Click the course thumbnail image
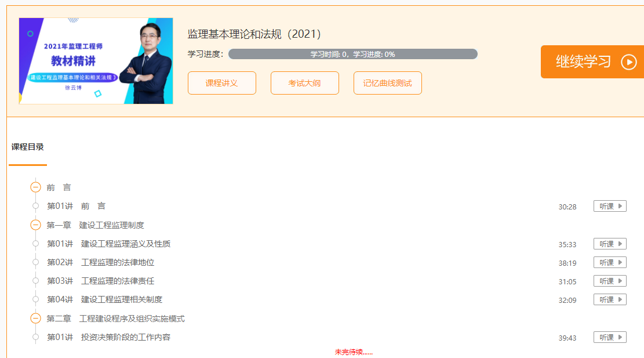 tap(96, 61)
